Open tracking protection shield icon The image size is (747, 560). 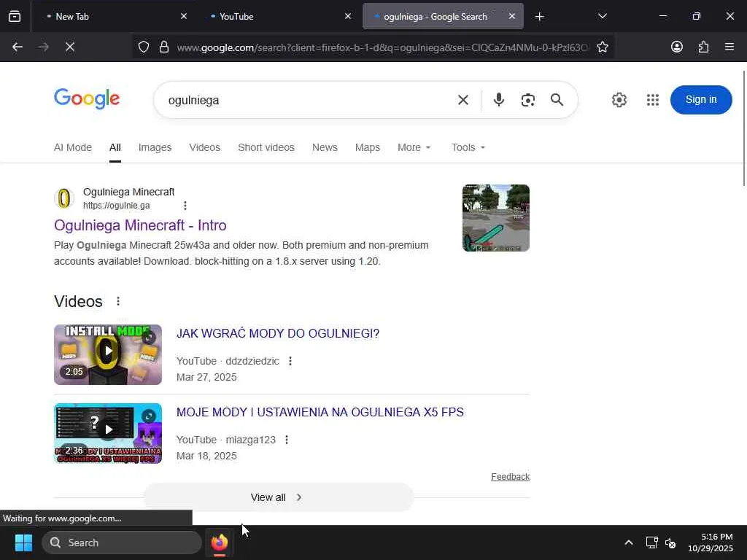[144, 47]
